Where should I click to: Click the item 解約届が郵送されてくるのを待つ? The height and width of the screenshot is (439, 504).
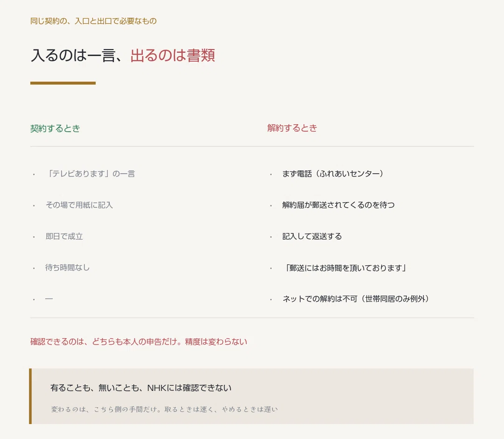pos(338,205)
